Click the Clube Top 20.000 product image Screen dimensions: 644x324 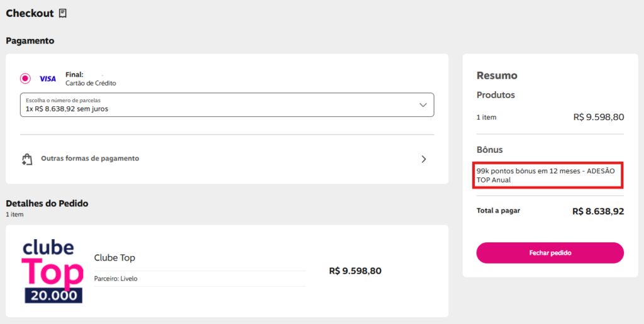(53, 271)
